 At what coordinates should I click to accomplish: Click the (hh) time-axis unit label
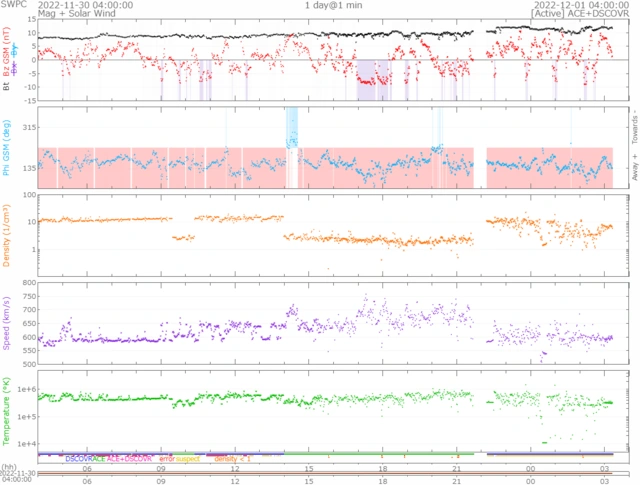pos(9,467)
